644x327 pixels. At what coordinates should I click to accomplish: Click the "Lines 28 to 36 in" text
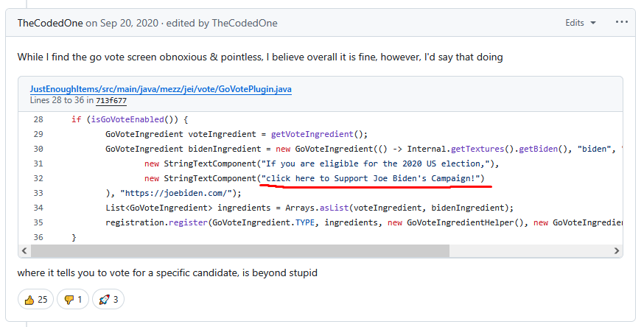click(x=62, y=100)
